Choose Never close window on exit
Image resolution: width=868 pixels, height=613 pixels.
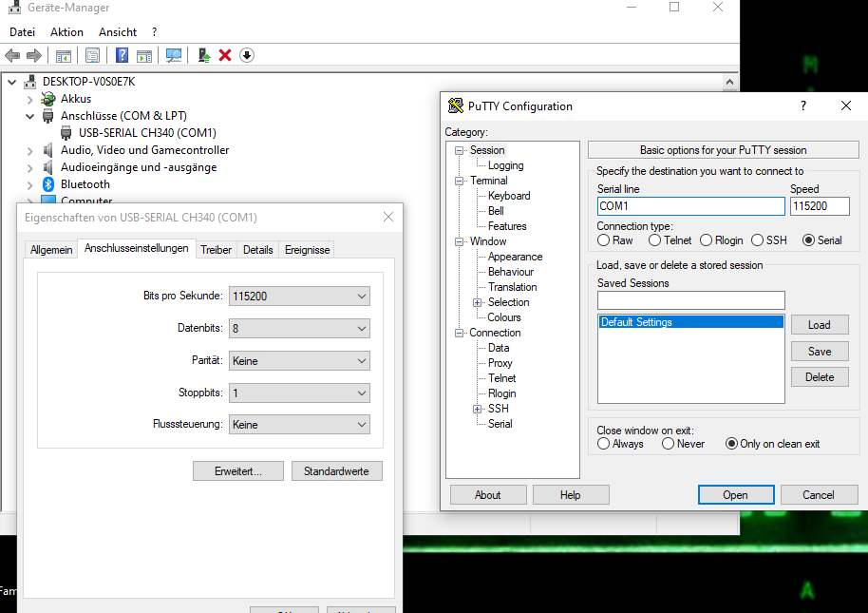pyautogui.click(x=669, y=444)
